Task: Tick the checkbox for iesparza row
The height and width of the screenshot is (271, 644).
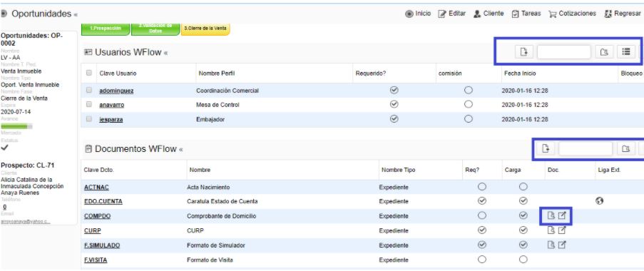Action: 88,120
